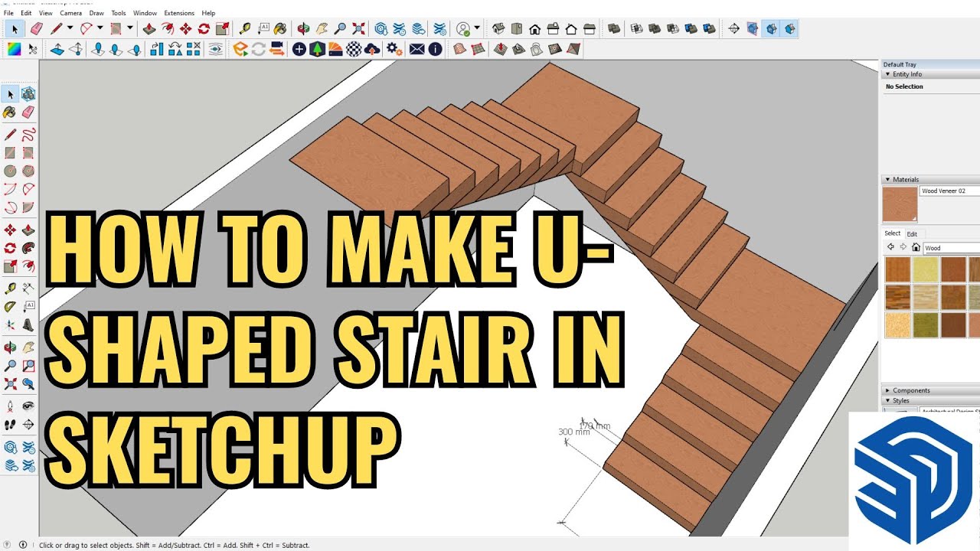
Task: Select the Look Around eye tool
Action: coord(28,406)
